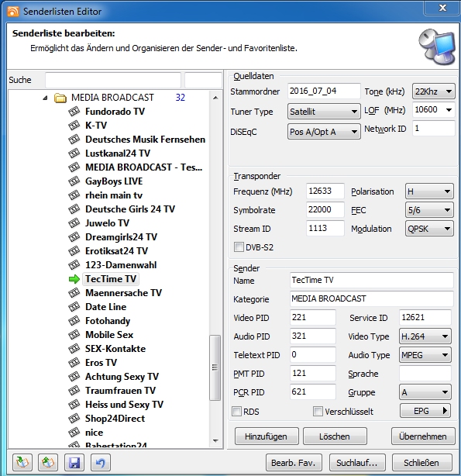Screen dimensions: 461x476
Task: Toggle the Verschlüsselt checkbox
Action: click(318, 412)
